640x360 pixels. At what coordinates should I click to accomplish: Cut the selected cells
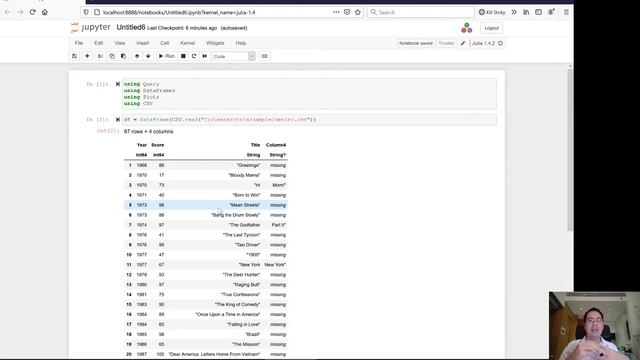click(x=100, y=56)
